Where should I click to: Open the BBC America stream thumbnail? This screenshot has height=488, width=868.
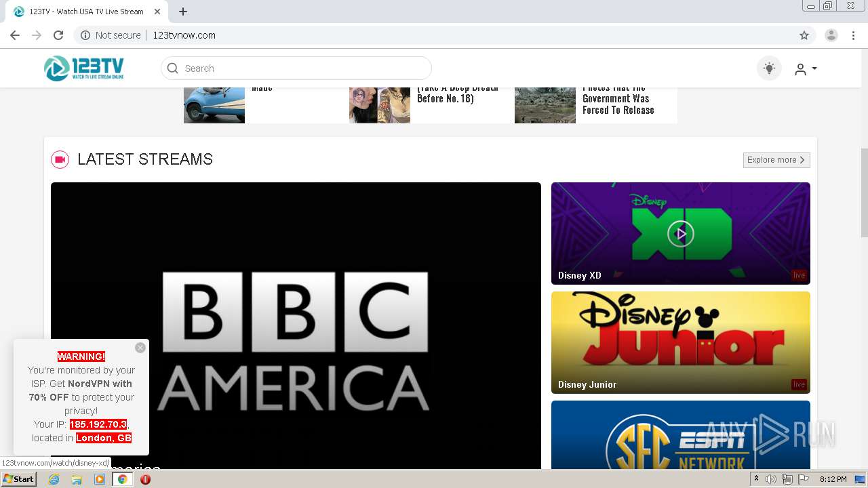tap(296, 325)
